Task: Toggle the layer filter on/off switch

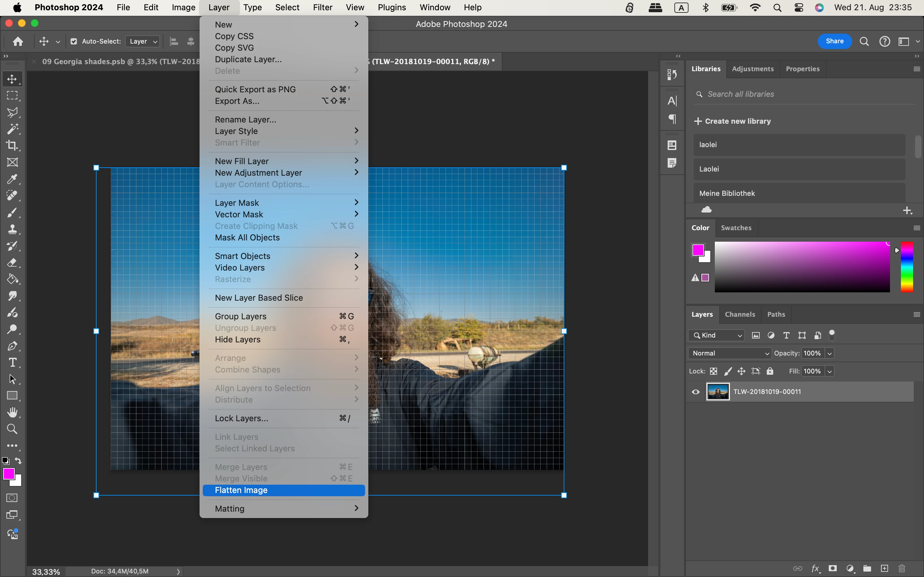Action: pyautogui.click(x=832, y=335)
